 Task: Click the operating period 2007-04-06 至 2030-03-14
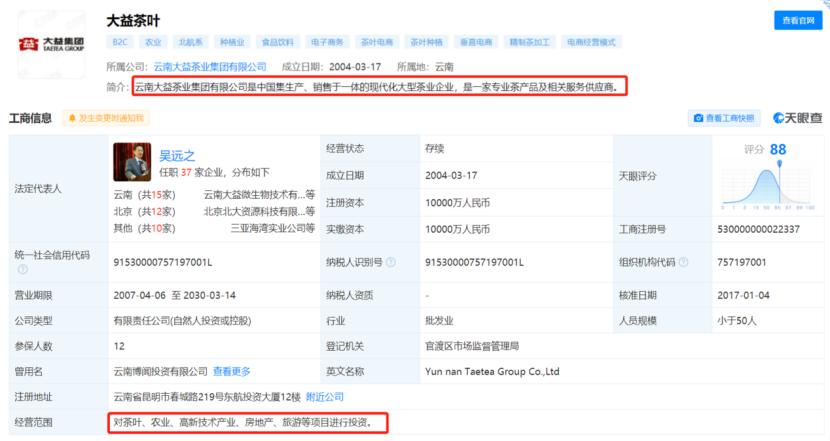tap(175, 295)
